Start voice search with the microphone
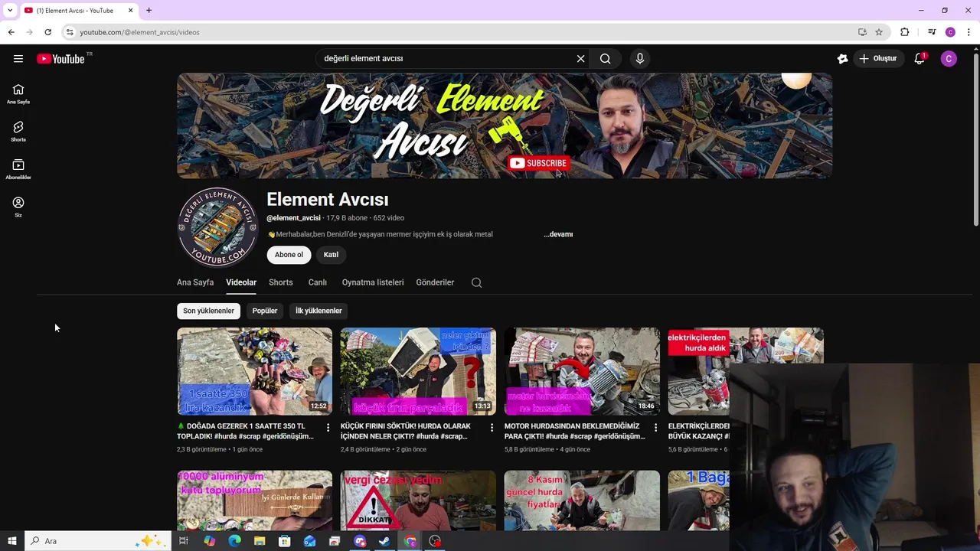The height and width of the screenshot is (551, 980). click(x=640, y=58)
